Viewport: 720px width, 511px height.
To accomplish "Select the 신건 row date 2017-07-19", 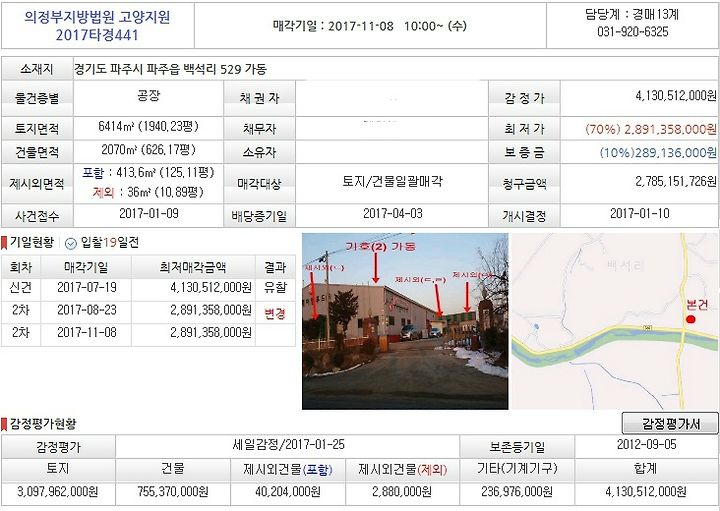I will point(86,287).
